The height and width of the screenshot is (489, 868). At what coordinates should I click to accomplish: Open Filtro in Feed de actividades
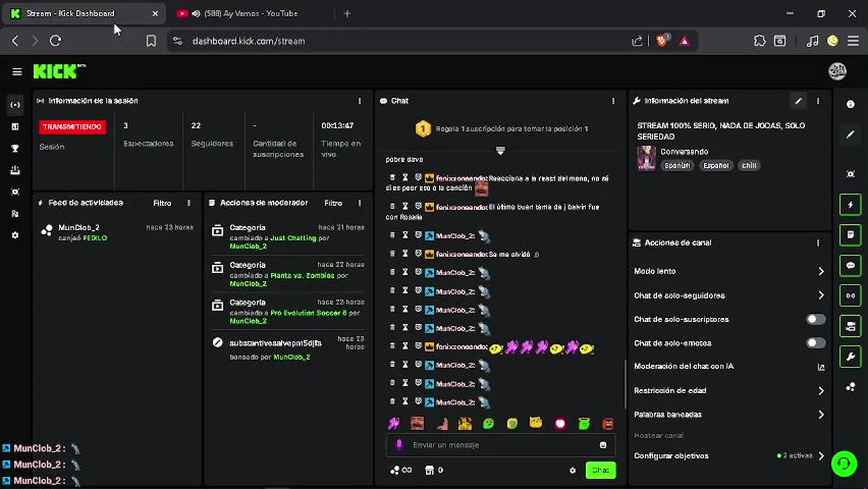tap(162, 202)
